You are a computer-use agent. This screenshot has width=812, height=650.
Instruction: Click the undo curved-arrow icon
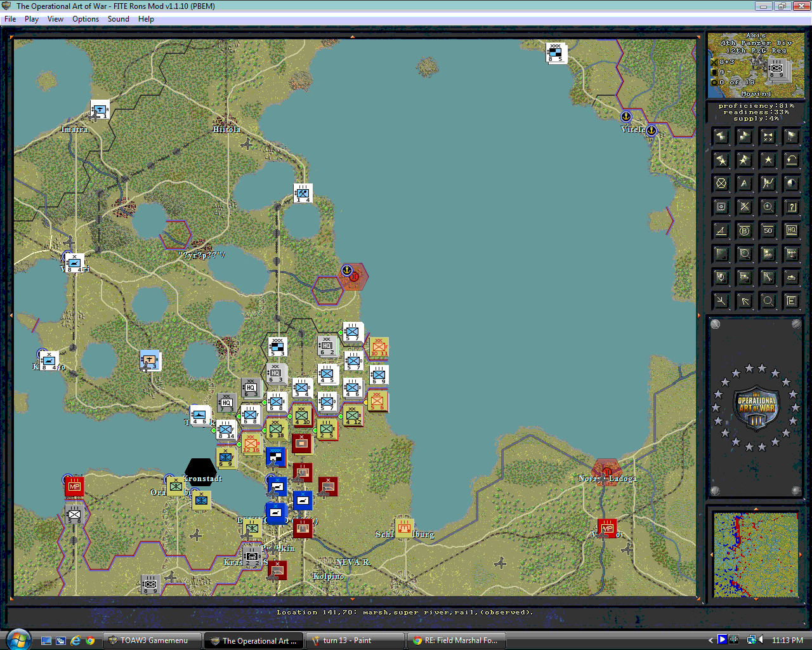792,160
